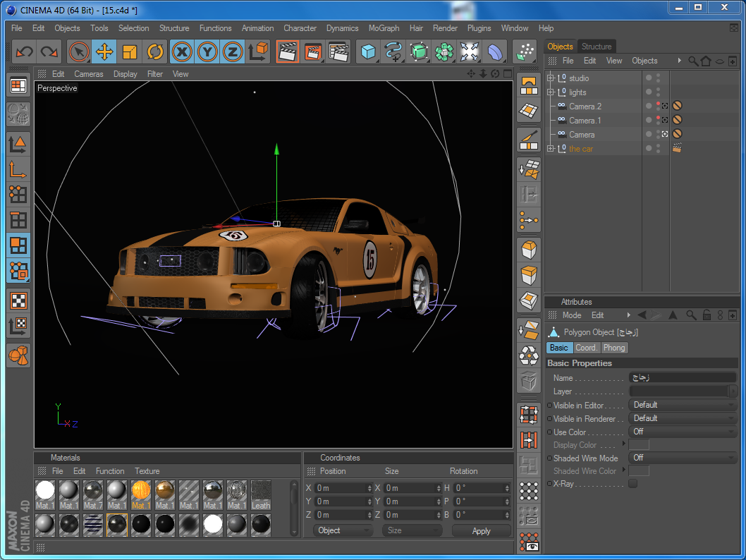Open the Render menu
The image size is (746, 560).
[x=445, y=28]
